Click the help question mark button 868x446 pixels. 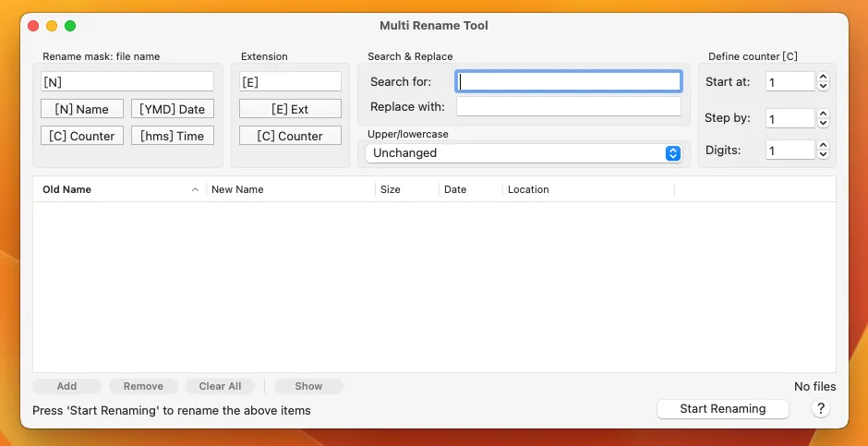pyautogui.click(x=819, y=409)
